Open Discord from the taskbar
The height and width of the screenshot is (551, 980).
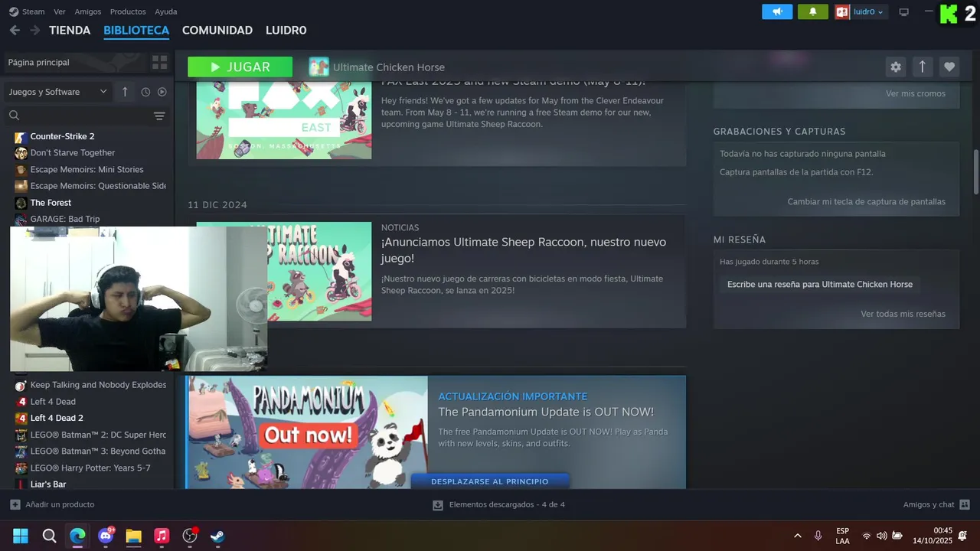[106, 536]
